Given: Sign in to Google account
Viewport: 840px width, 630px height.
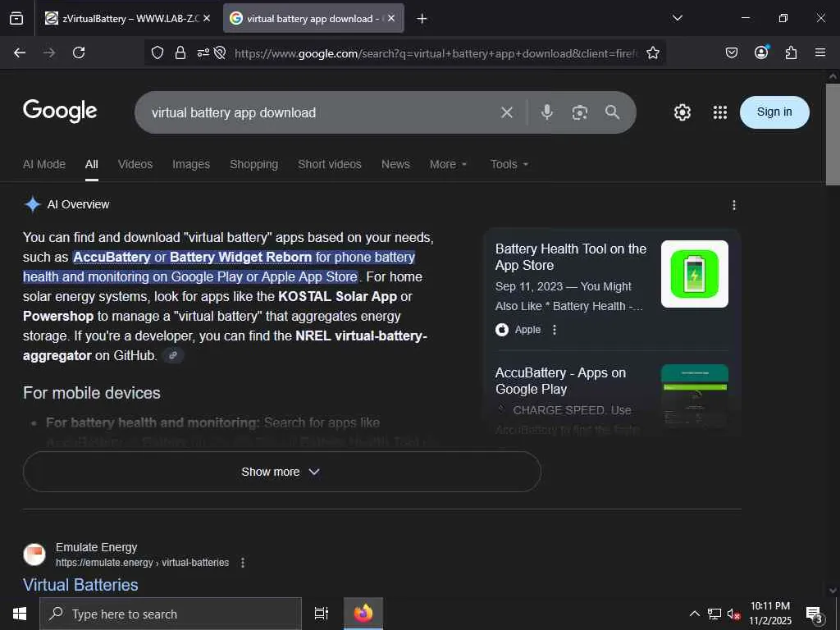Looking at the screenshot, I should 774,112.
